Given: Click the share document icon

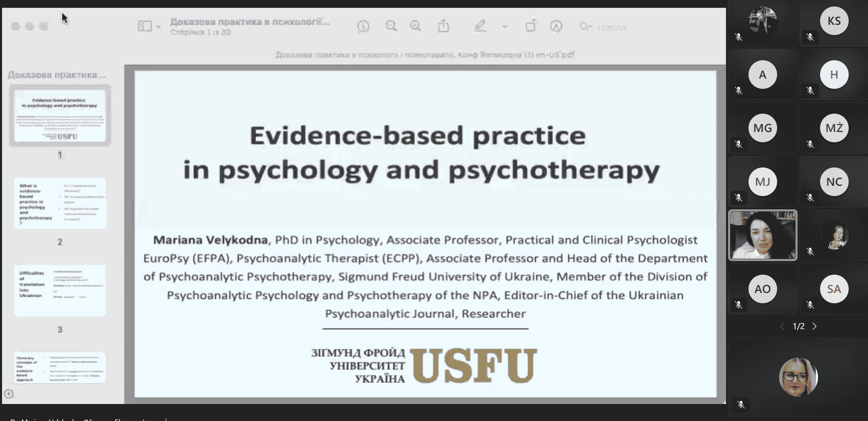Looking at the screenshot, I should 443,26.
